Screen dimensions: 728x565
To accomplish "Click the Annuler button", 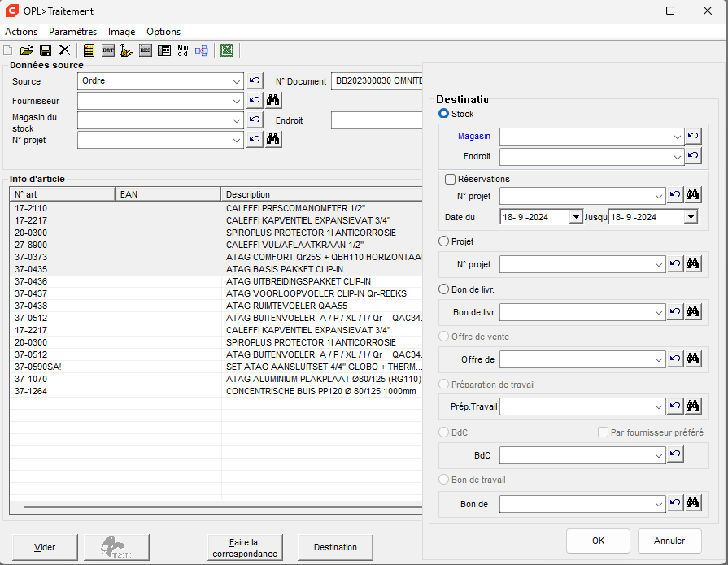I will point(669,541).
